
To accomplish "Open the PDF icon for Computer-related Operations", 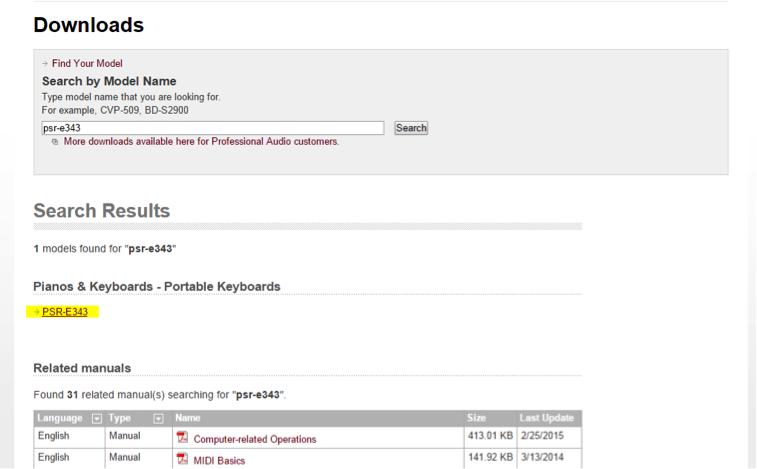I will coord(182,438).
